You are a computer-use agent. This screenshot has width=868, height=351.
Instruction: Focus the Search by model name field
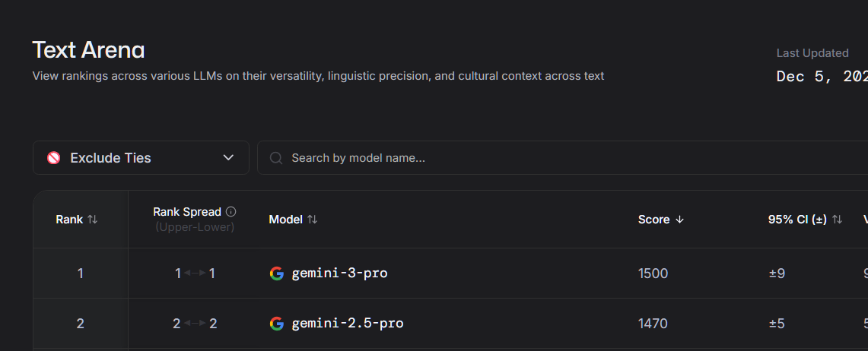point(533,158)
